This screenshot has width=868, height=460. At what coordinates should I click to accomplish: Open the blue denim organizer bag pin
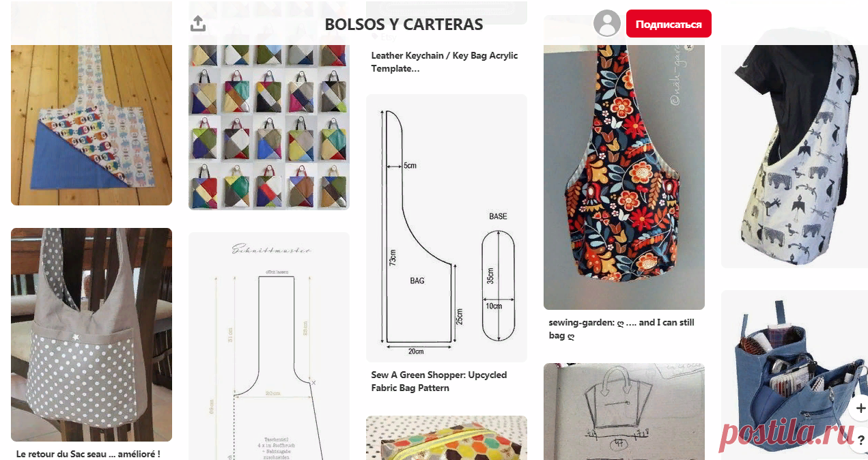pyautogui.click(x=794, y=375)
